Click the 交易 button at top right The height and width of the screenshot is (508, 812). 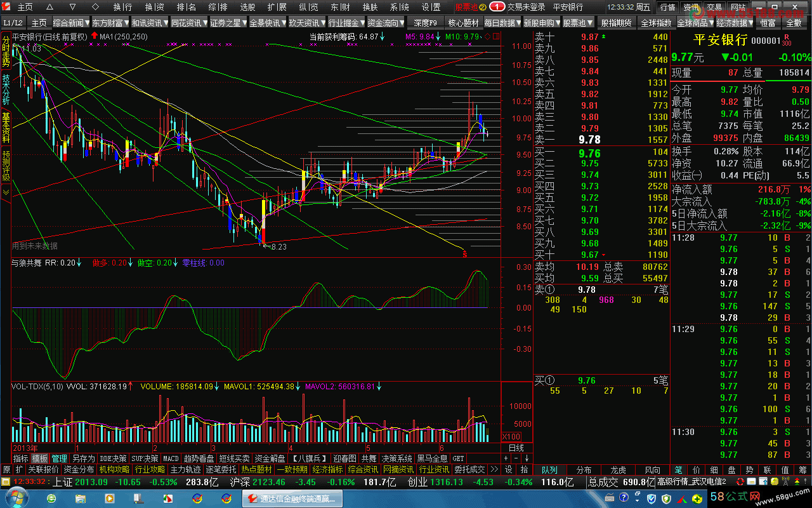coord(714,7)
